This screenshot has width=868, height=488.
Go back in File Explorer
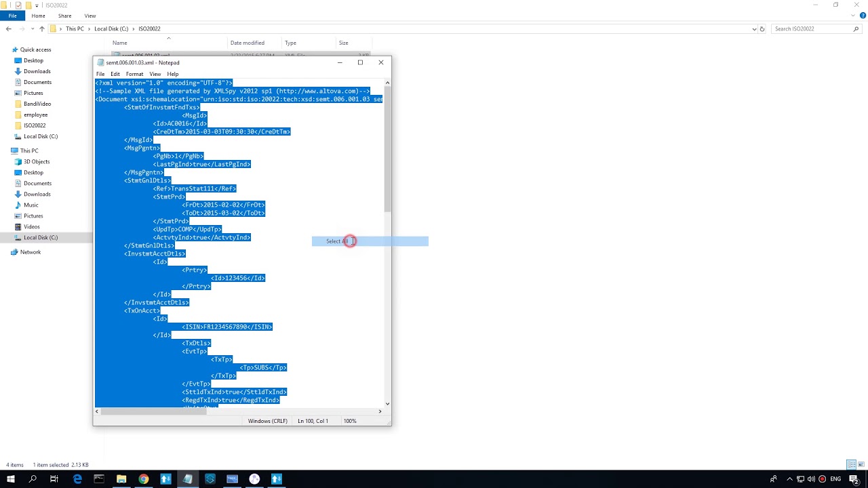tap(8, 29)
